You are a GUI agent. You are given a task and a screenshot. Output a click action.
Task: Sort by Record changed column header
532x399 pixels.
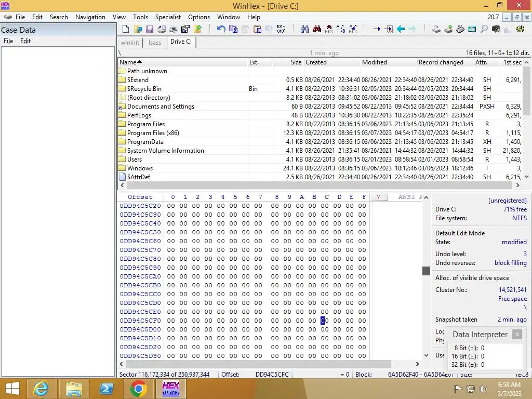[x=445, y=62]
